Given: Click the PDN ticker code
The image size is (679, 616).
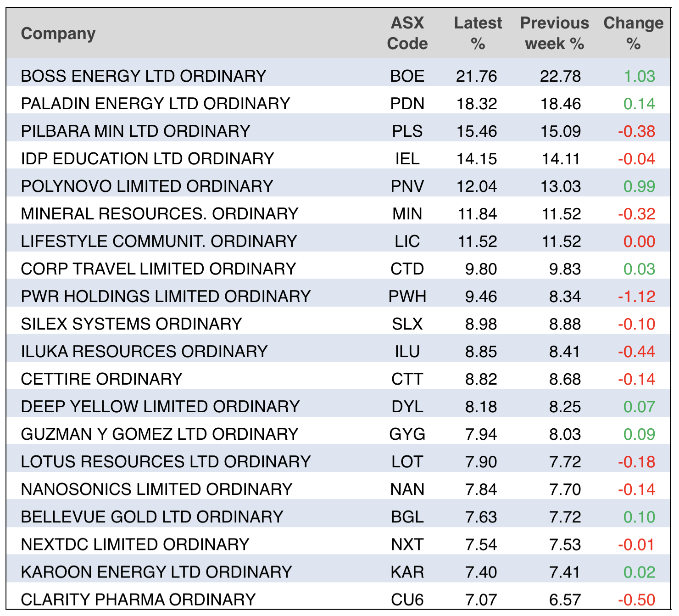Looking at the screenshot, I should coord(407,104).
